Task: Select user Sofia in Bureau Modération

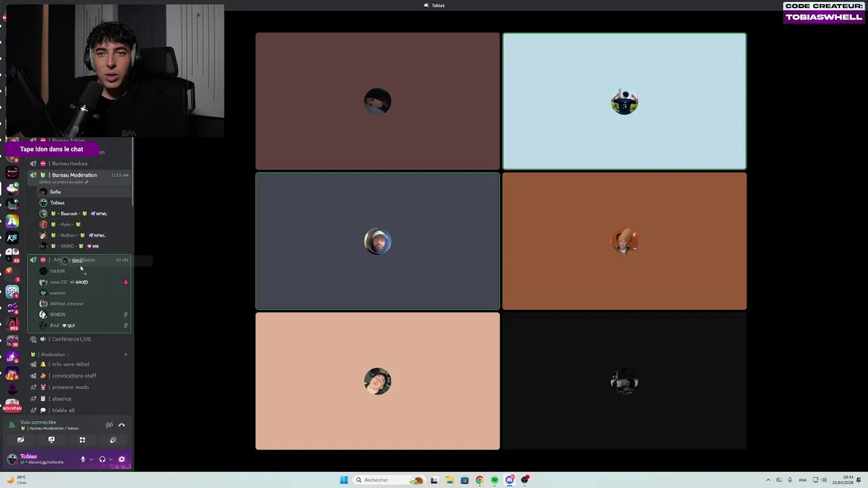Action: [83, 192]
